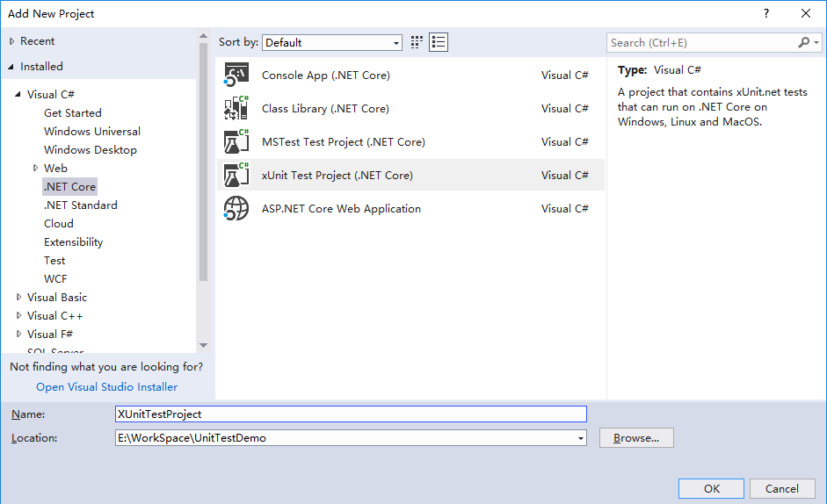827x504 pixels.
Task: Click the Recent label
Action: pyautogui.click(x=38, y=41)
